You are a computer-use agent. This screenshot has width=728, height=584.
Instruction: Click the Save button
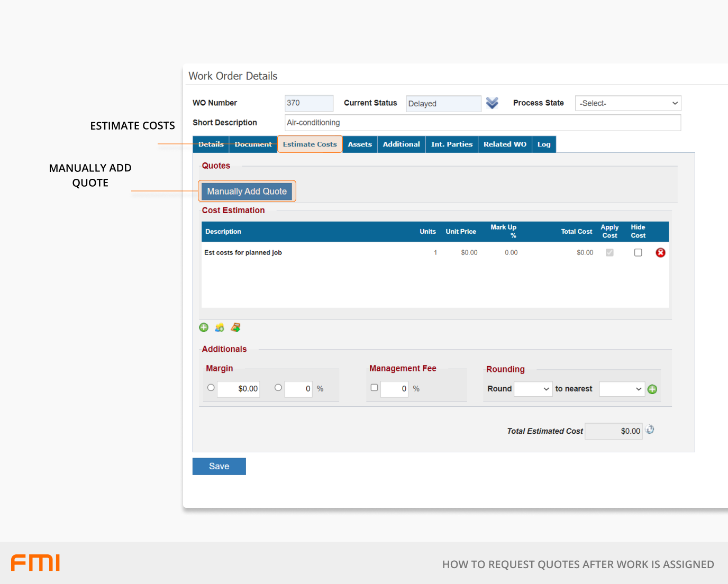[219, 467]
